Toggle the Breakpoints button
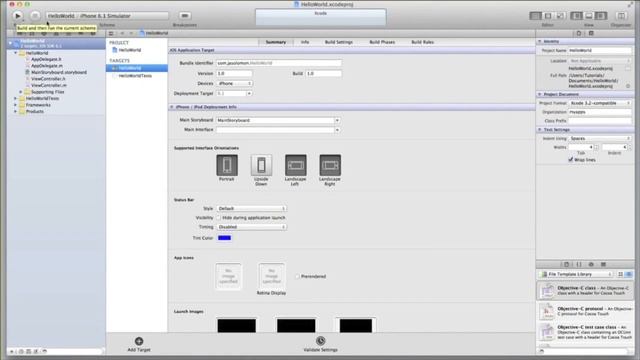This screenshot has width=640, height=360. 184,16
